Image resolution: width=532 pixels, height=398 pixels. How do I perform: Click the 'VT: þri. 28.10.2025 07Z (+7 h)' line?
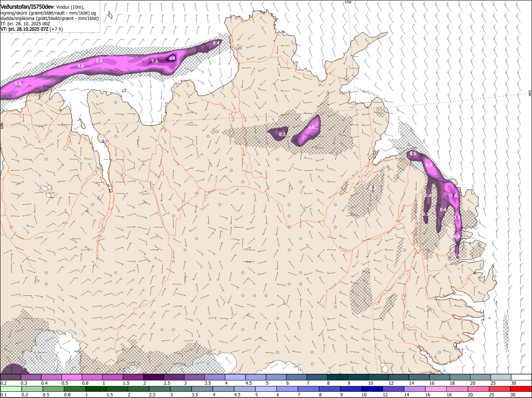(x=32, y=29)
